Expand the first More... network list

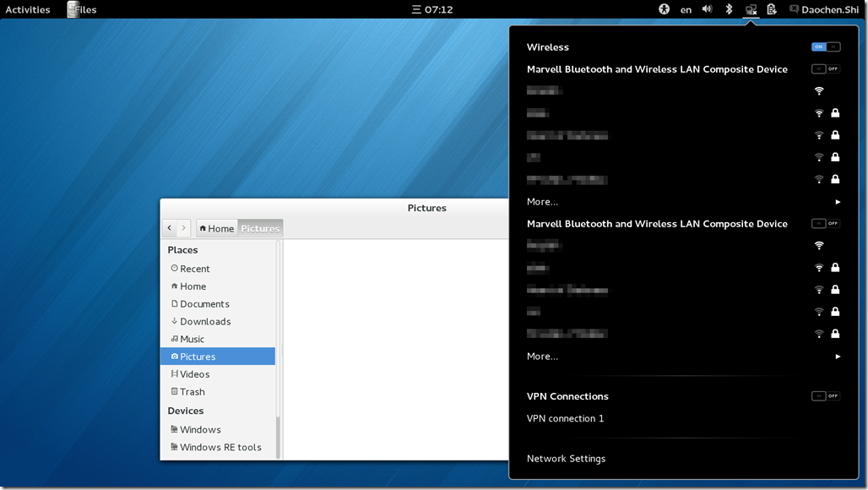542,201
